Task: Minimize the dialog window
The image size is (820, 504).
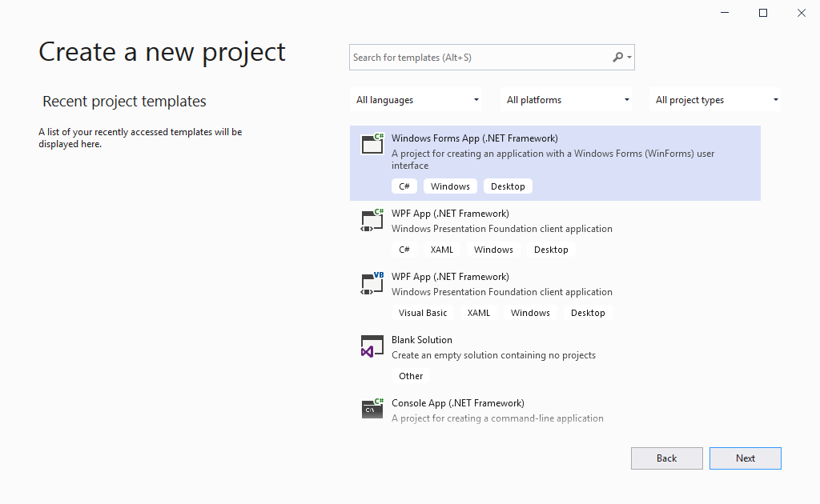Action: pos(725,13)
